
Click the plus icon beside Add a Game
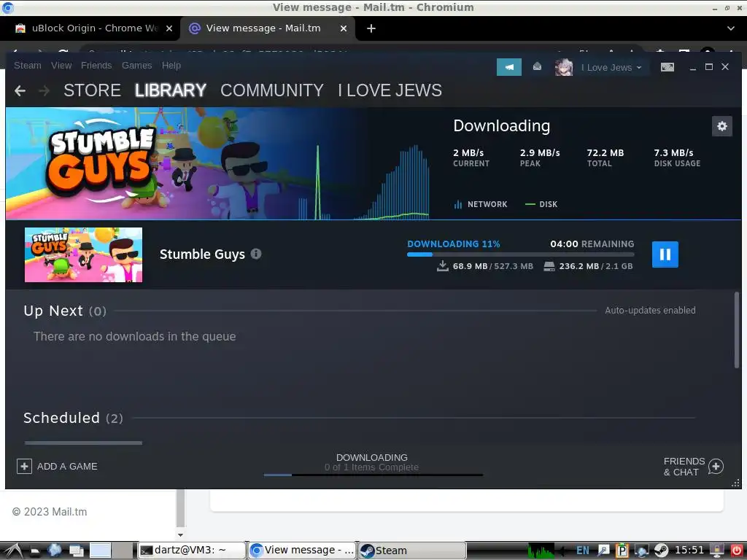[24, 466]
